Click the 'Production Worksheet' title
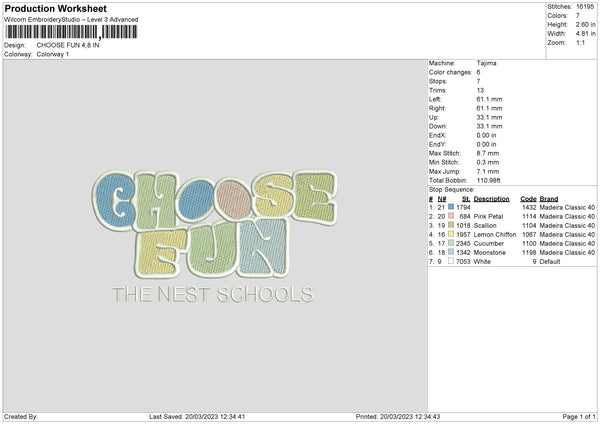The image size is (600, 424). tap(55, 9)
